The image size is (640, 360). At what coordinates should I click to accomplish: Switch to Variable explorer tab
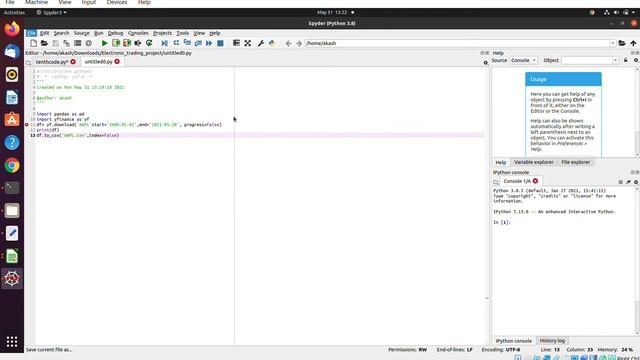pyautogui.click(x=533, y=162)
